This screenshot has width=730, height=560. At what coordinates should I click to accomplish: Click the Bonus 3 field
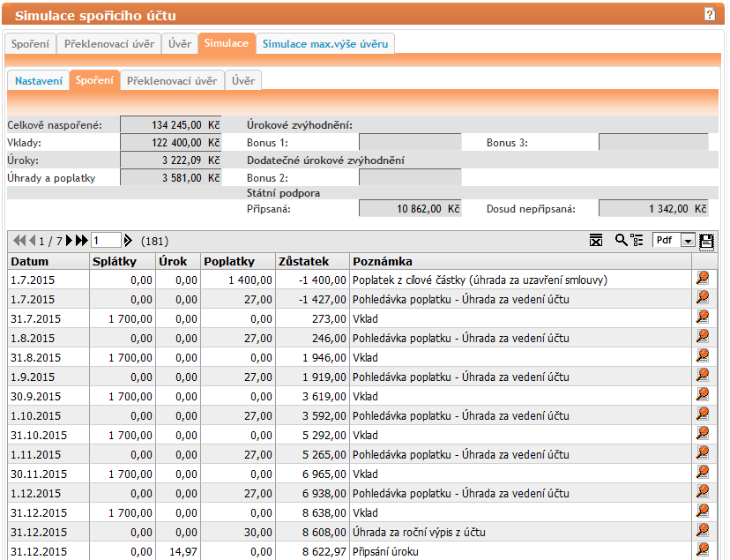tap(653, 143)
